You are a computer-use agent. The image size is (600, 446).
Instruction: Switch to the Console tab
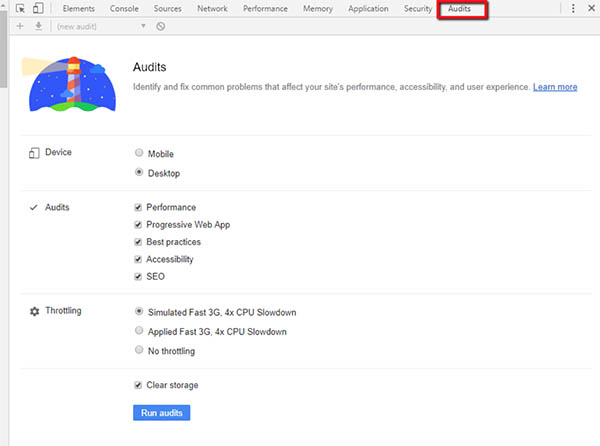pyautogui.click(x=124, y=8)
